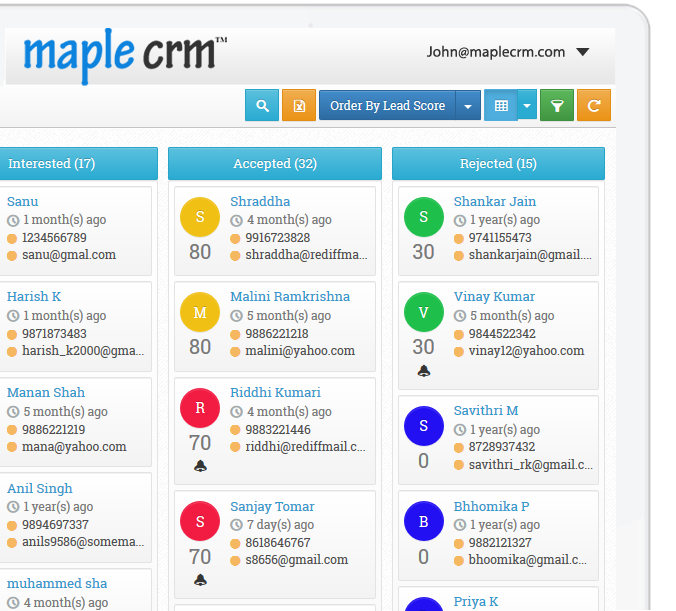The width and height of the screenshot is (676, 611).
Task: Click email malini@yahoo.com
Action: (x=300, y=351)
